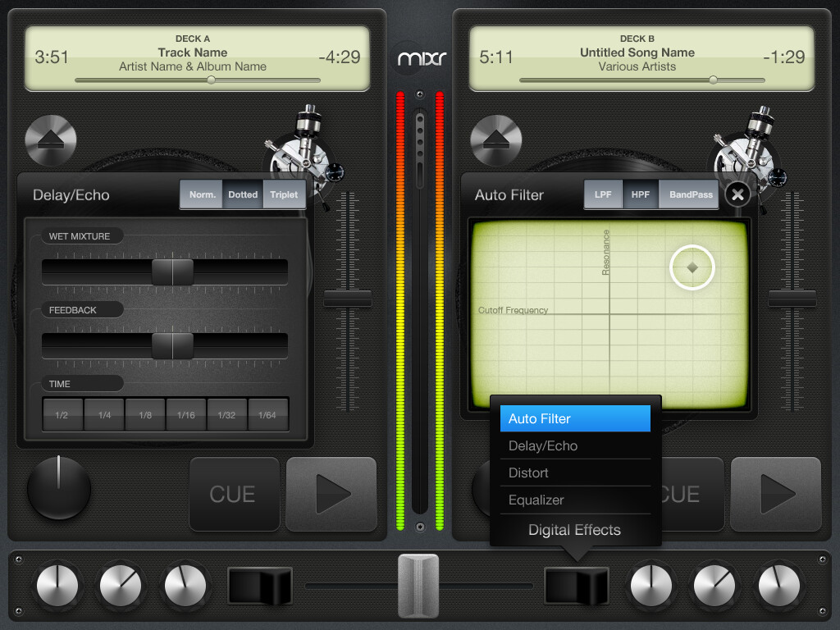Set delay Time to 1/16
The height and width of the screenshot is (630, 840).
(185, 414)
